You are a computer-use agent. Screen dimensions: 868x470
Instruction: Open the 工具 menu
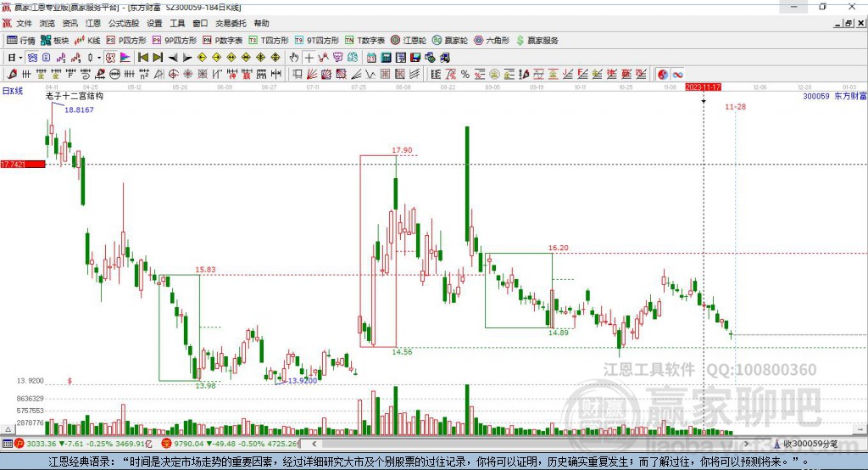[177, 23]
